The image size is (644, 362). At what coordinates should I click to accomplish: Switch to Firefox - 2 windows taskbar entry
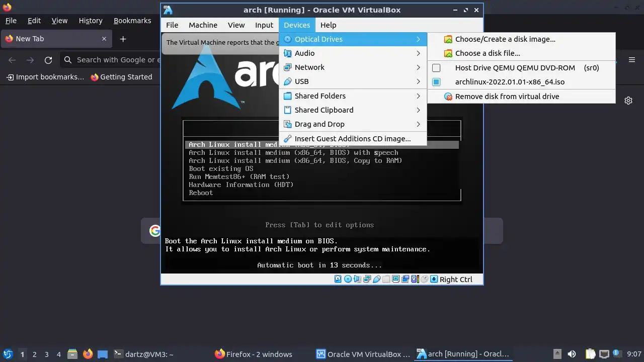[262, 354]
